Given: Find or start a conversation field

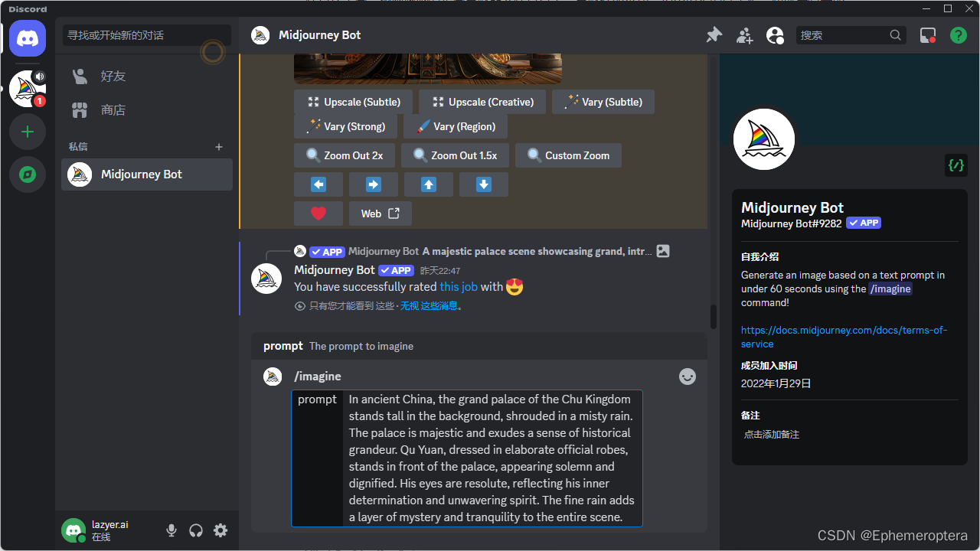Looking at the screenshot, I should click(x=147, y=35).
